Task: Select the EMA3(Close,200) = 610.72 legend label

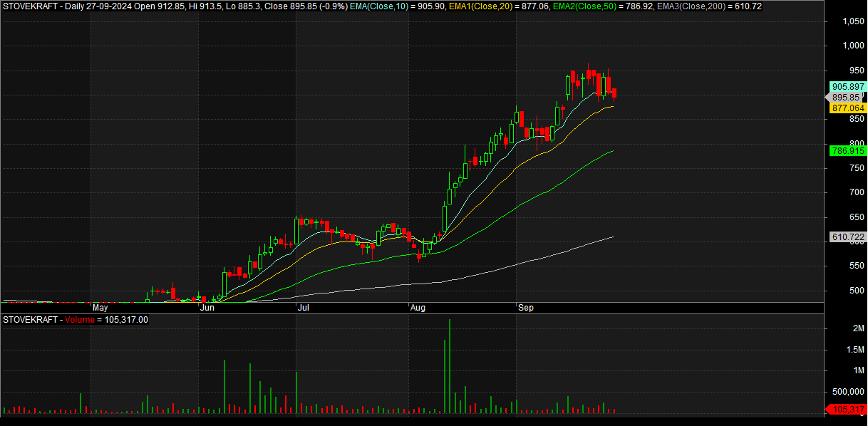Action: point(708,6)
